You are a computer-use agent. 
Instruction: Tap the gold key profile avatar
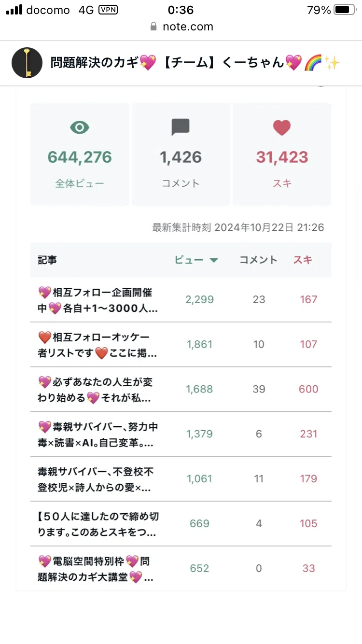pos(27,63)
